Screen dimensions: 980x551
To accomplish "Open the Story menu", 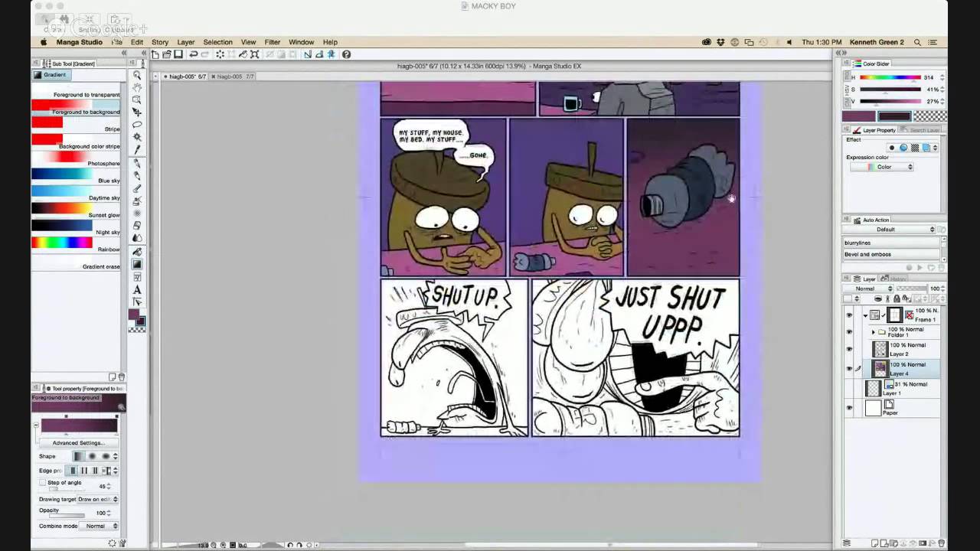I will pos(160,42).
